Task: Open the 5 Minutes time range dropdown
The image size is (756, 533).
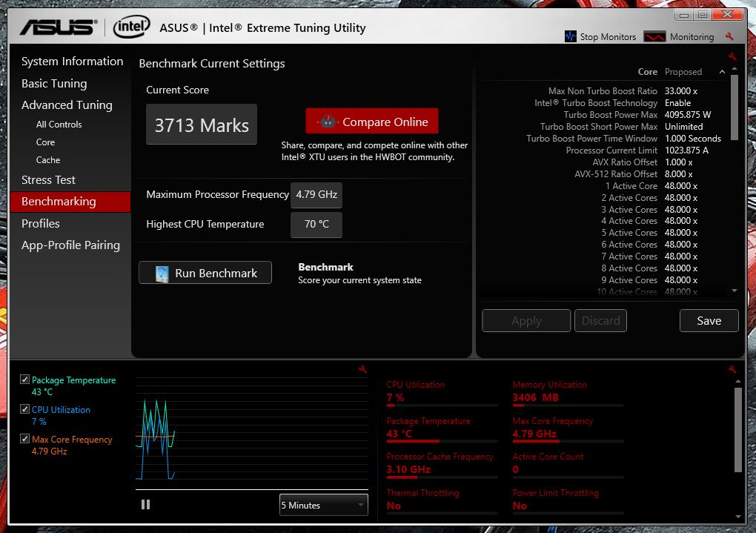Action: [x=323, y=505]
